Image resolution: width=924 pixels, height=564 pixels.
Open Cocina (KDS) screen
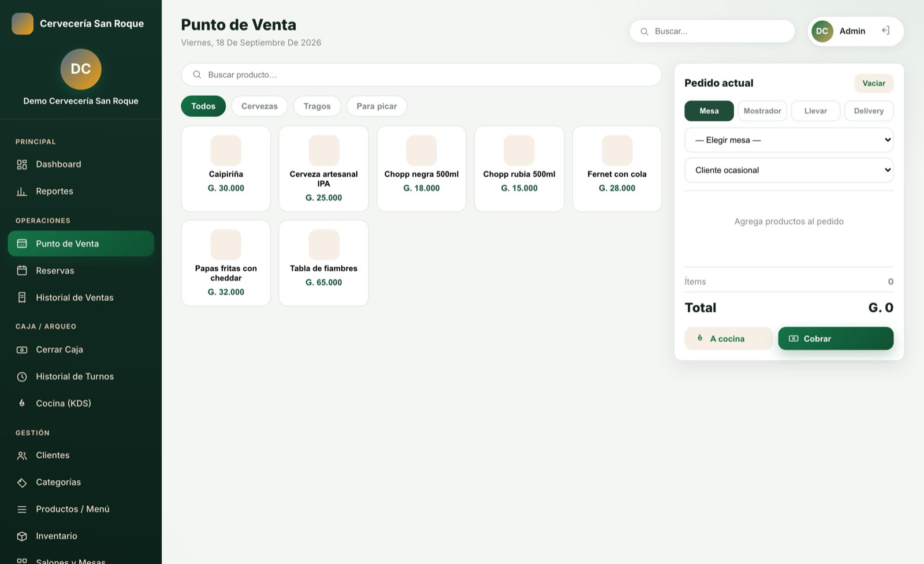coord(81,404)
